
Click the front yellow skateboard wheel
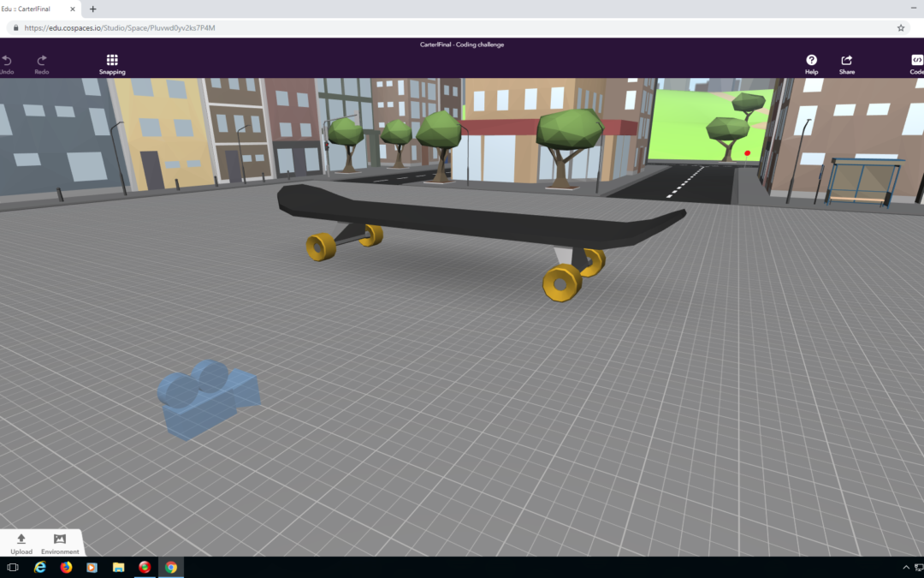coord(561,283)
